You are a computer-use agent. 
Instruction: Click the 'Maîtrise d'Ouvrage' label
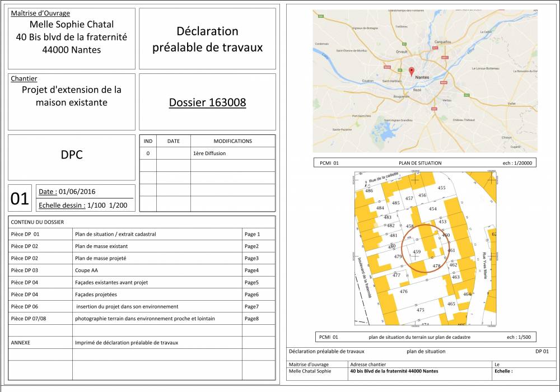[x=40, y=13]
